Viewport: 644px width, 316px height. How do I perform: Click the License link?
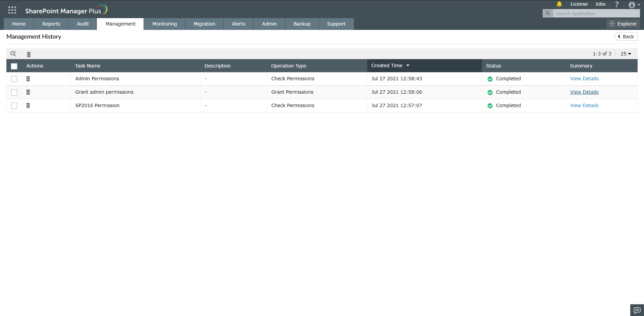579,4
